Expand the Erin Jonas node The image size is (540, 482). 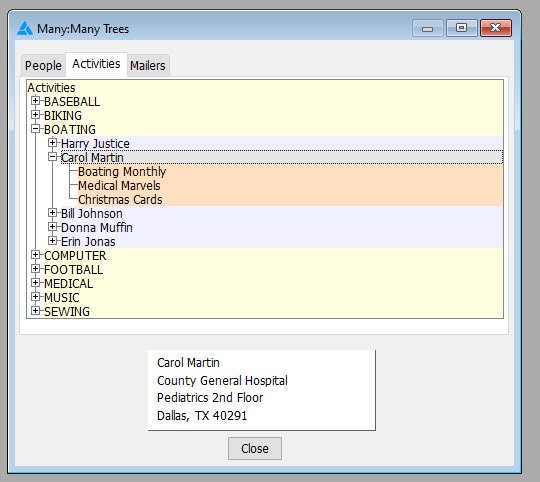tap(52, 241)
